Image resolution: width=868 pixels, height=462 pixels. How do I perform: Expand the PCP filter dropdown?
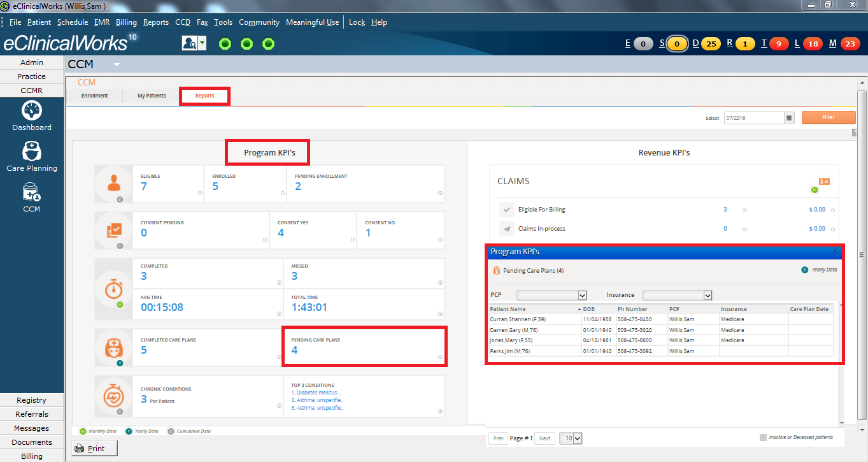582,295
